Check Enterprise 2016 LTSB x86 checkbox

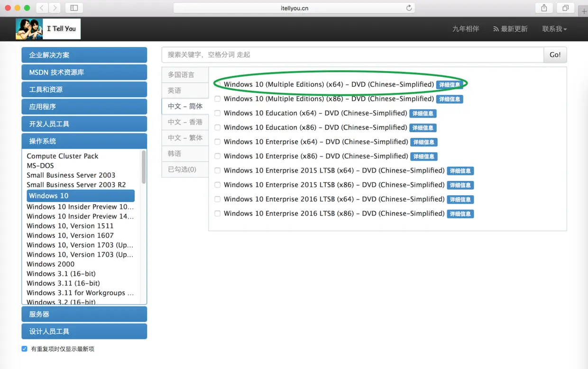point(217,214)
